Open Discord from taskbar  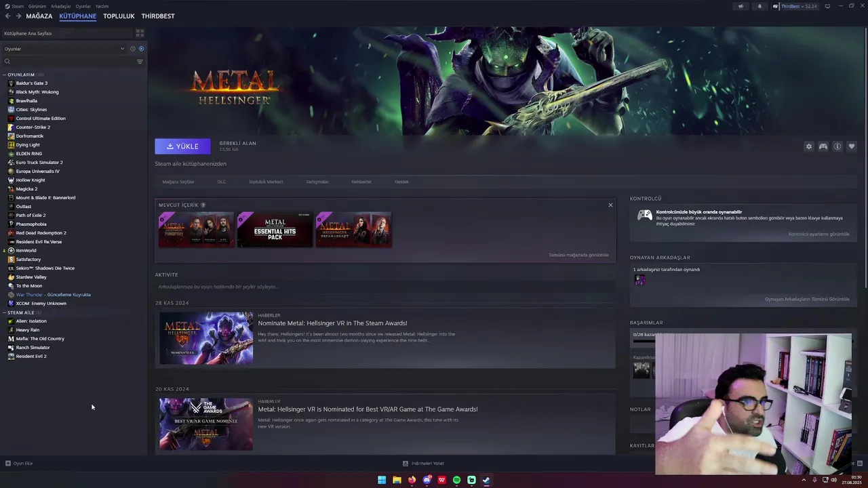pos(427,480)
